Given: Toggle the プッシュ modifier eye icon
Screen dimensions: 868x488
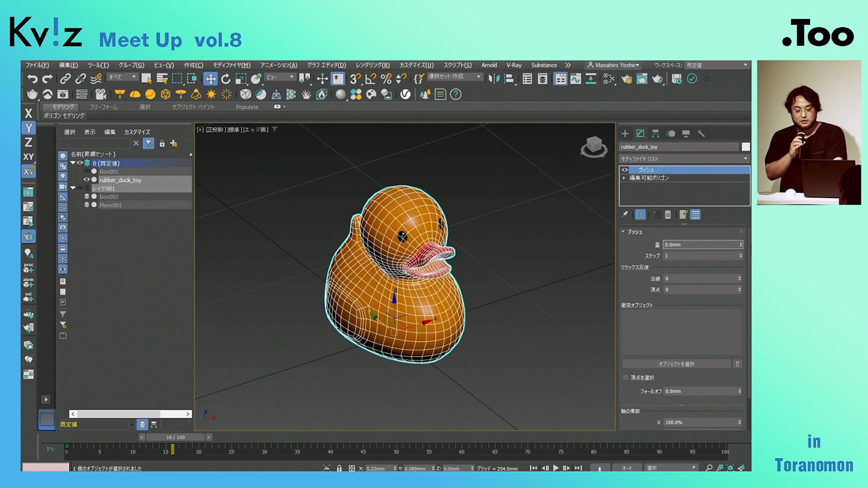Looking at the screenshot, I should [x=625, y=170].
